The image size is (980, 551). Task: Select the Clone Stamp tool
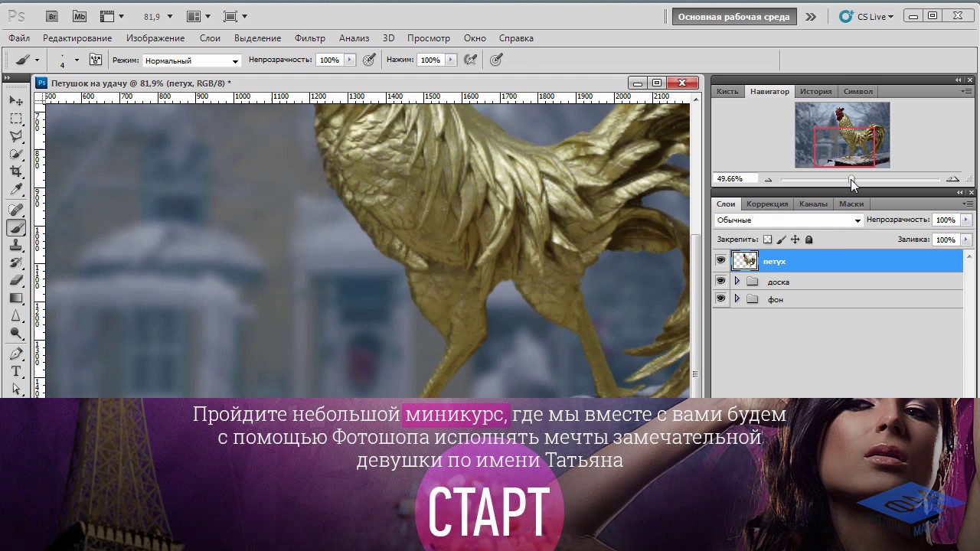[x=16, y=245]
